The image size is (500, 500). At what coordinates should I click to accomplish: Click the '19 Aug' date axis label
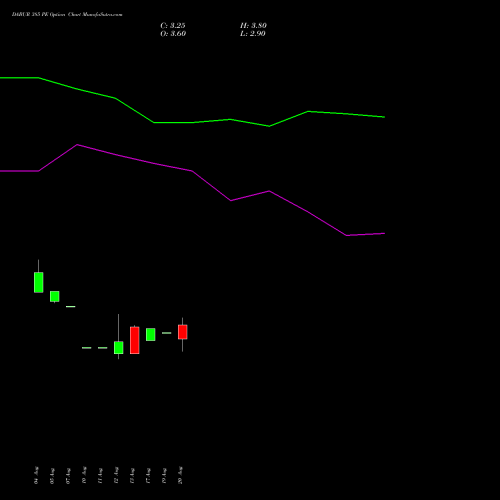click(x=164, y=475)
